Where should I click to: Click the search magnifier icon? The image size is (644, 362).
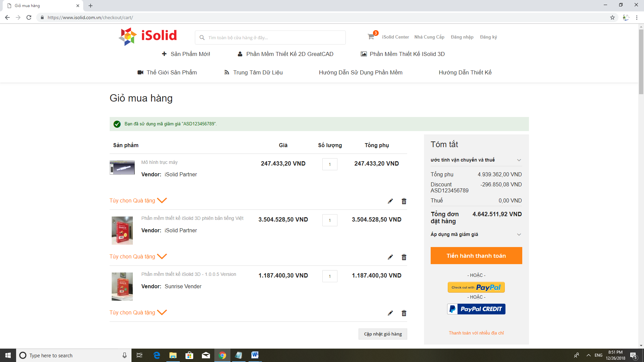pyautogui.click(x=202, y=38)
